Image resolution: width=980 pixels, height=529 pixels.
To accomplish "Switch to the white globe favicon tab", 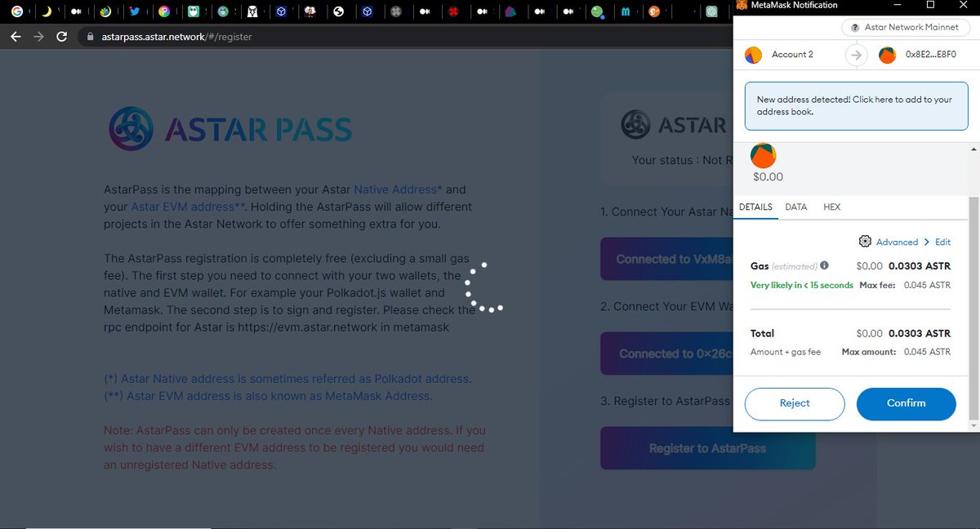I will pyautogui.click(x=338, y=12).
